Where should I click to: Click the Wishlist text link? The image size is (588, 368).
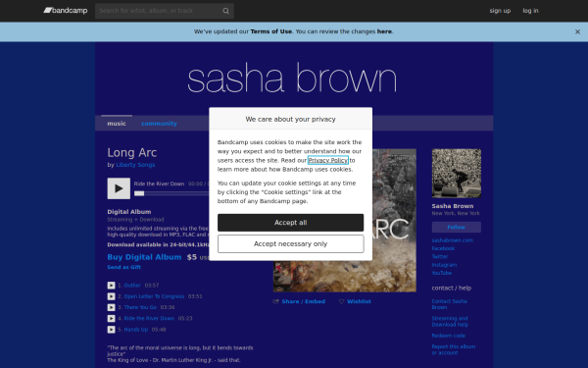pyautogui.click(x=359, y=301)
